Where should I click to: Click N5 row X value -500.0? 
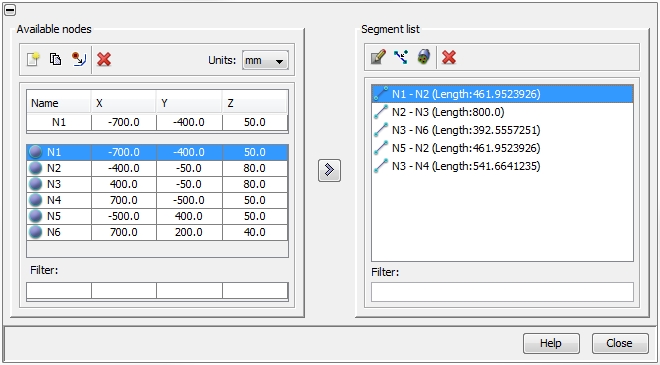124,216
